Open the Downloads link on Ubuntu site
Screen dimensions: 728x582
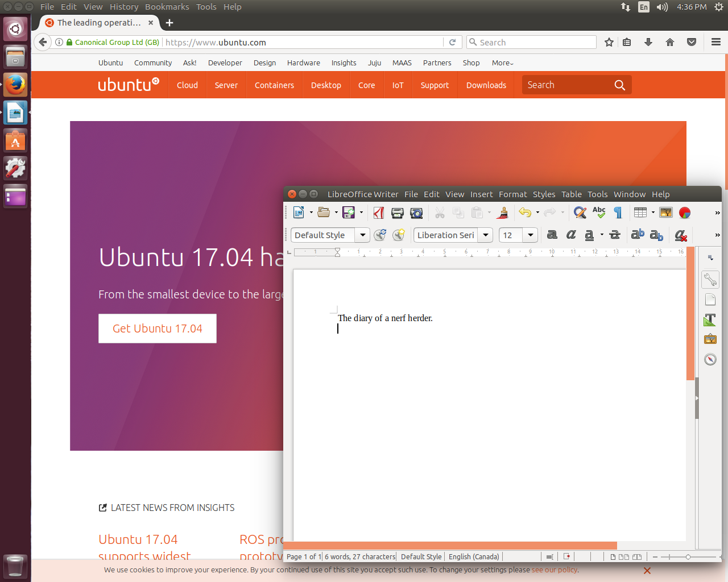click(486, 85)
